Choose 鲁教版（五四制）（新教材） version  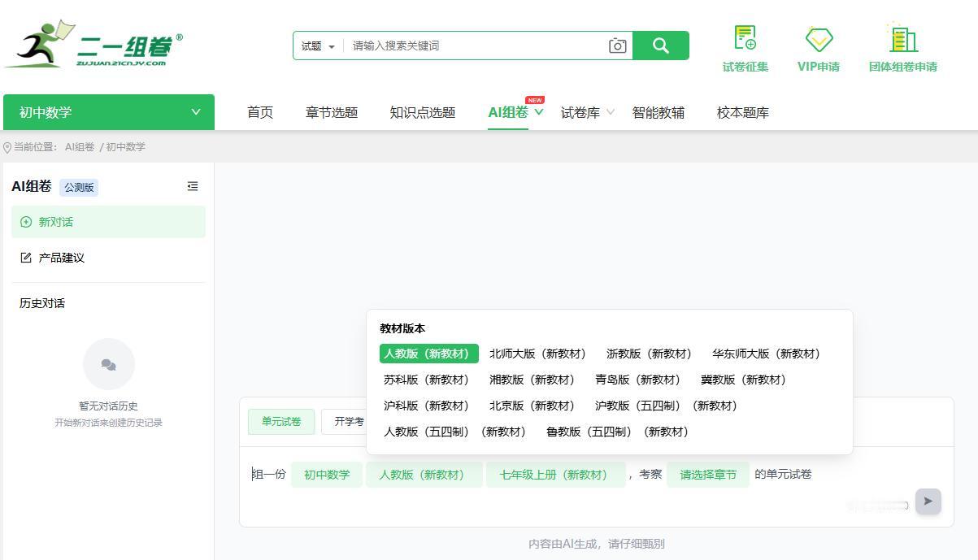pos(618,432)
